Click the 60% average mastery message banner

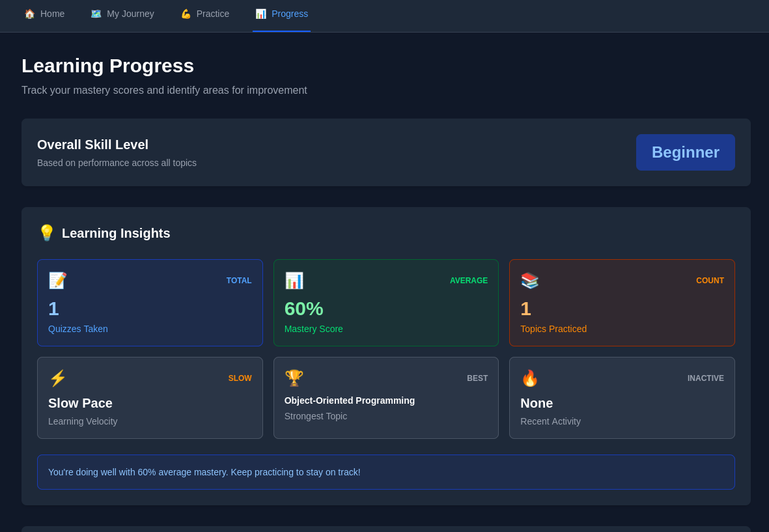pyautogui.click(x=385, y=472)
